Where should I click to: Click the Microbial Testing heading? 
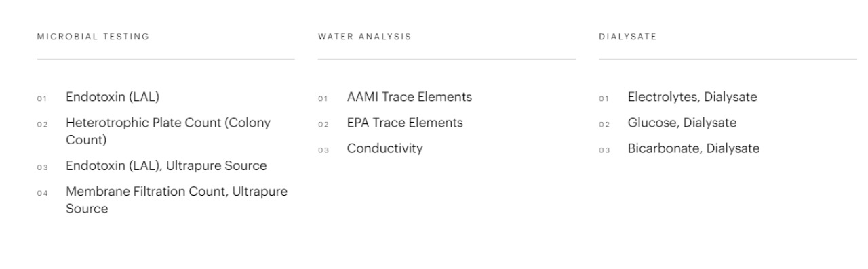point(93,37)
